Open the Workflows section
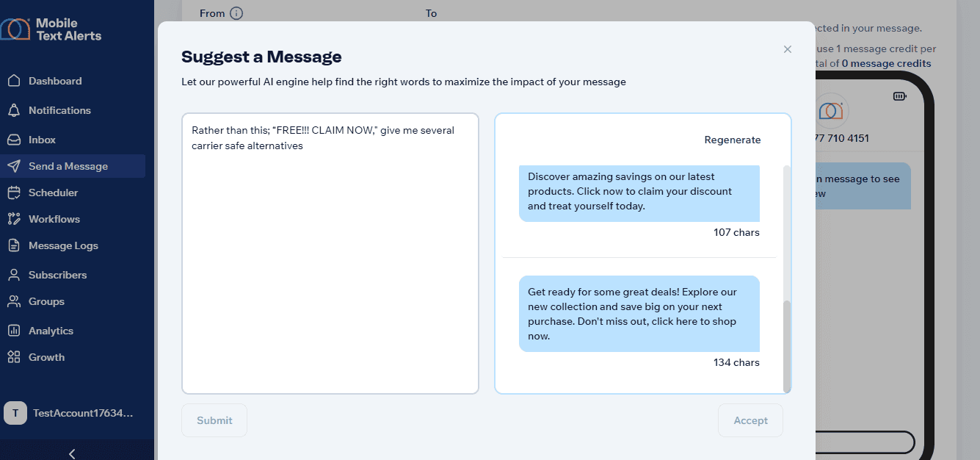 pos(53,219)
